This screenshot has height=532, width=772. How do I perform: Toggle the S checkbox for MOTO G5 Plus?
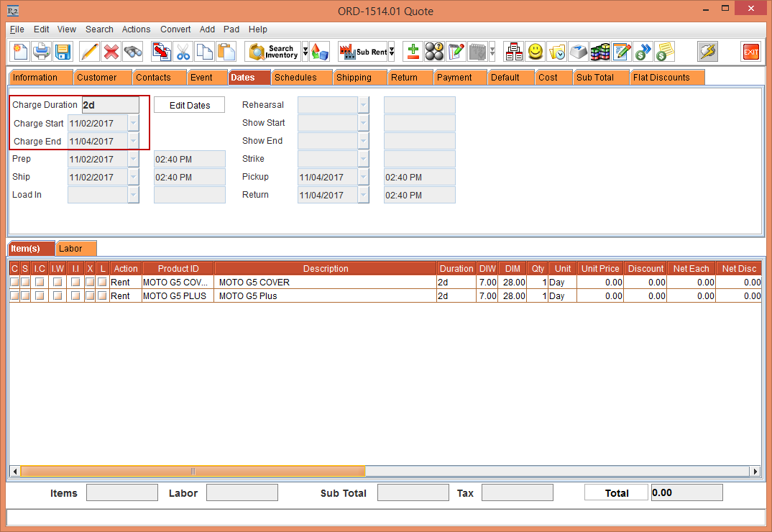coord(26,295)
